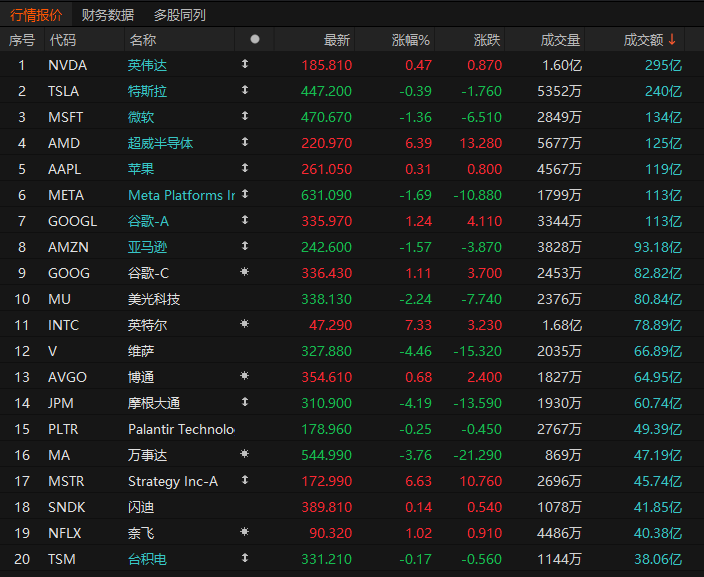Click NFLX volume 4486万
704x577 pixels.
(x=559, y=534)
